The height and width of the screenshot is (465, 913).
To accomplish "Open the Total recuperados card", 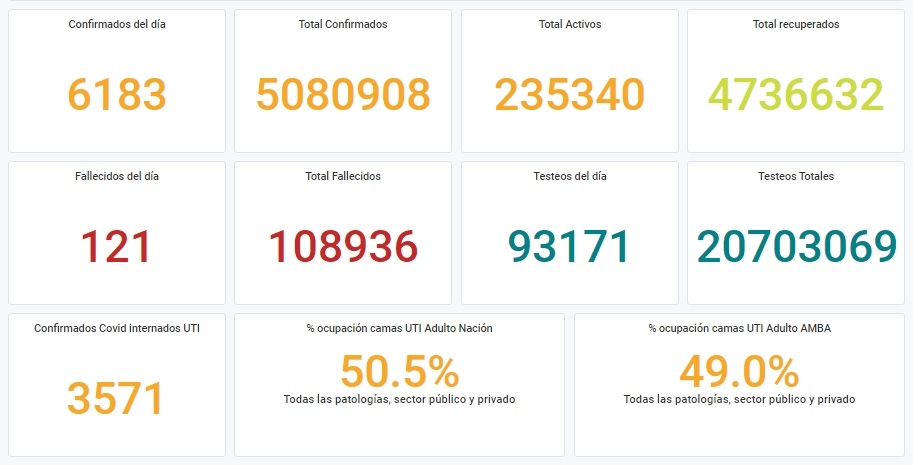I will pos(796,81).
